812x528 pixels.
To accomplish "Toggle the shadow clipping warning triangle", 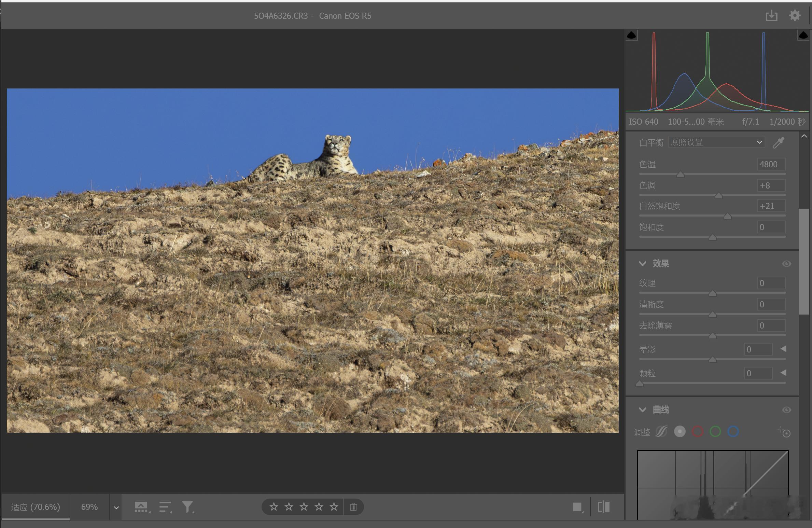I will tap(631, 35).
